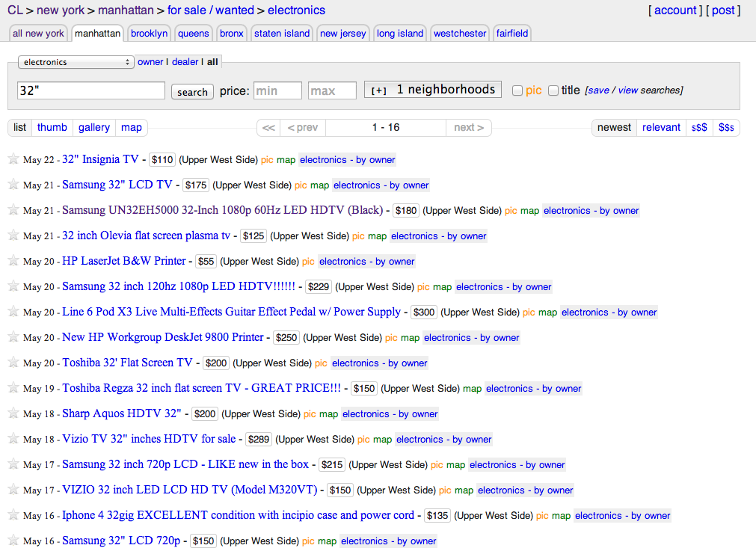Select the fairfield tab
The height and width of the screenshot is (557, 756).
[x=512, y=34]
